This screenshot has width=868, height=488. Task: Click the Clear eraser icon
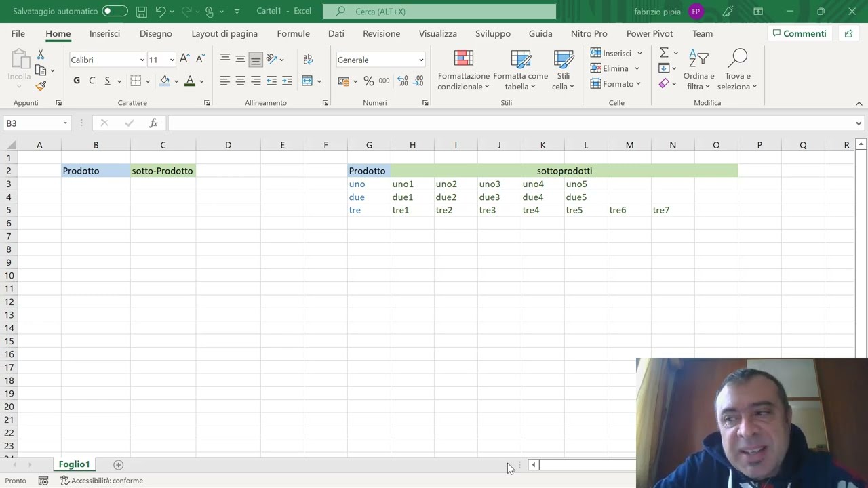click(664, 83)
